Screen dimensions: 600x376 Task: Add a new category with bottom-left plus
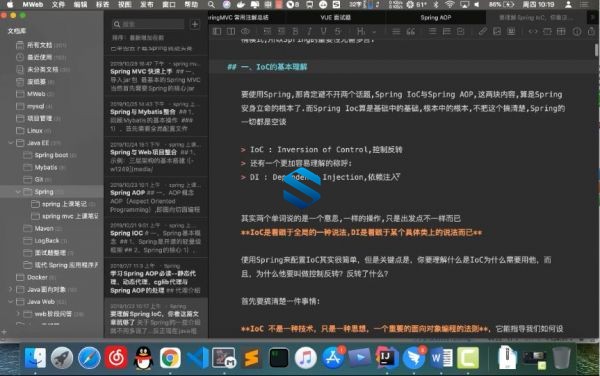coord(4,332)
